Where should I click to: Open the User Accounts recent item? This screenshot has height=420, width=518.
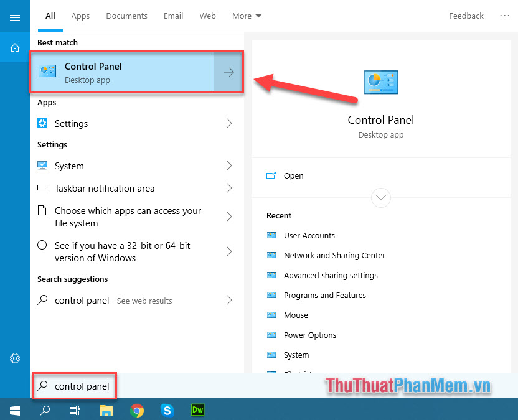point(309,235)
